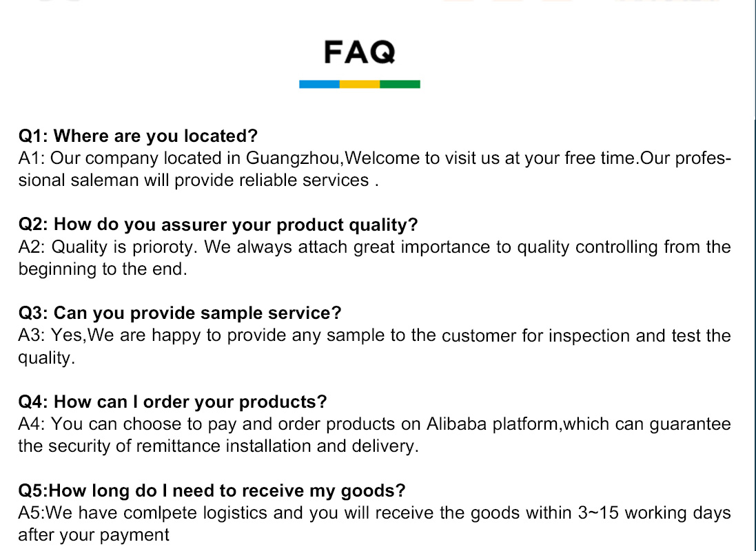This screenshot has width=756, height=551.
Task: Click 'after your payment' text in A5
Action: 94,535
